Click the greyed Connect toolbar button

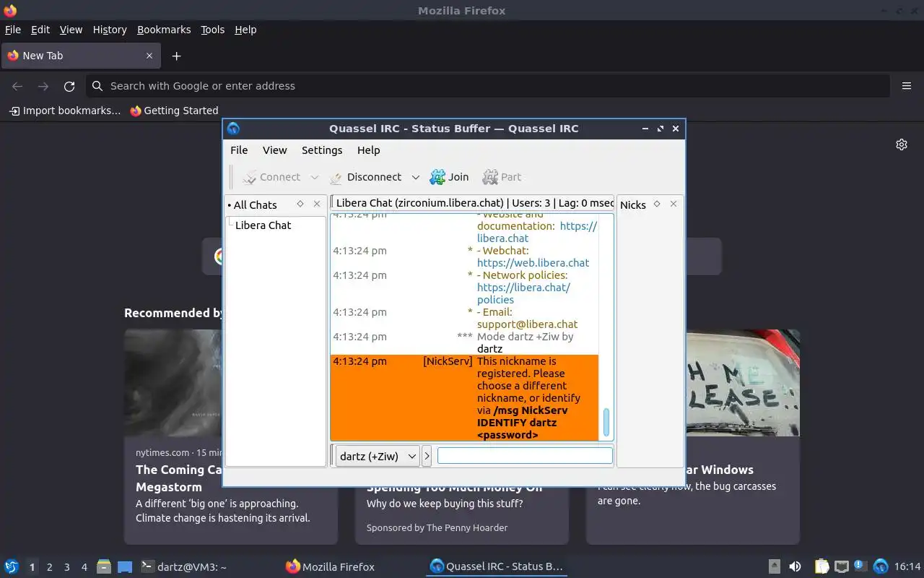[x=271, y=177]
